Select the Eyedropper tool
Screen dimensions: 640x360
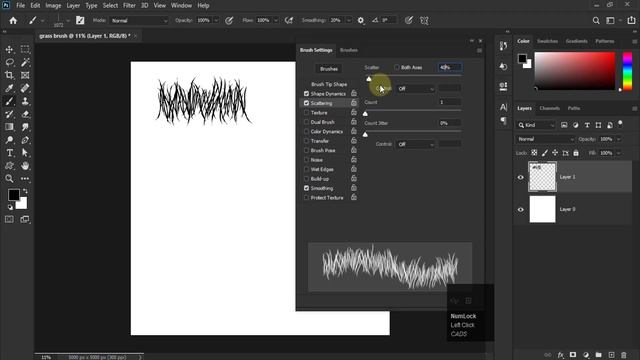[x=9, y=88]
